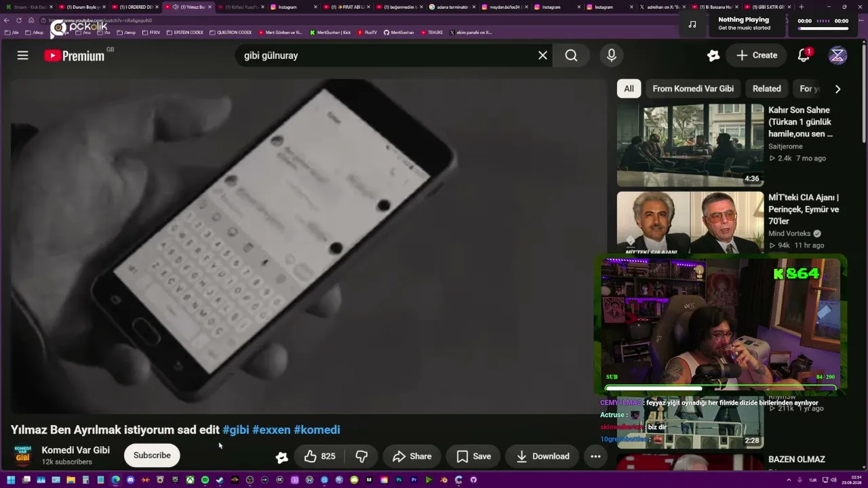Open the 'MİT'teki CIA Ajanı' video thumbnail
This screenshot has height=488, width=868.
pyautogui.click(x=690, y=223)
